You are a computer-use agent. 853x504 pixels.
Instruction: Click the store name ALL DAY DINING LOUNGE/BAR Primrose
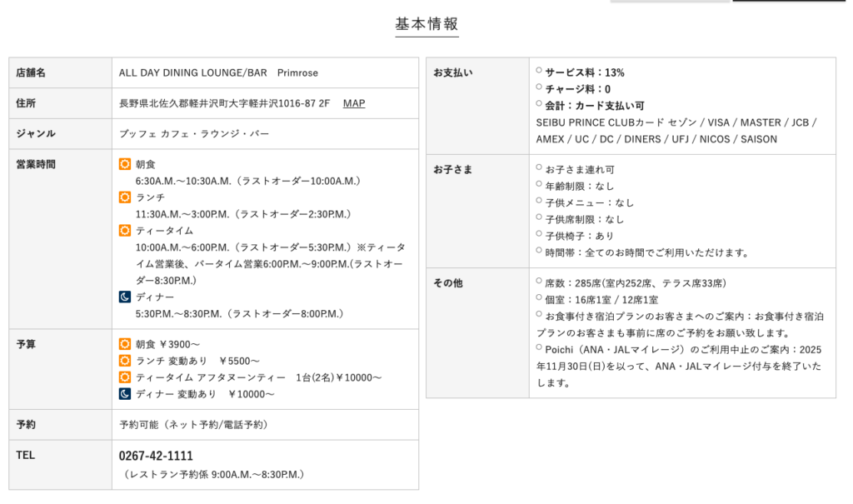tap(218, 72)
